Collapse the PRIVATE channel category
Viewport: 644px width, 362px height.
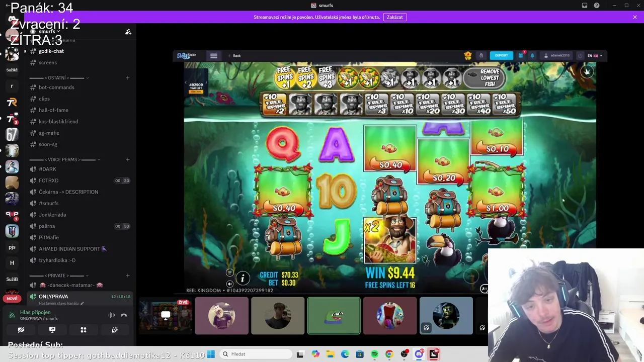pos(58,276)
